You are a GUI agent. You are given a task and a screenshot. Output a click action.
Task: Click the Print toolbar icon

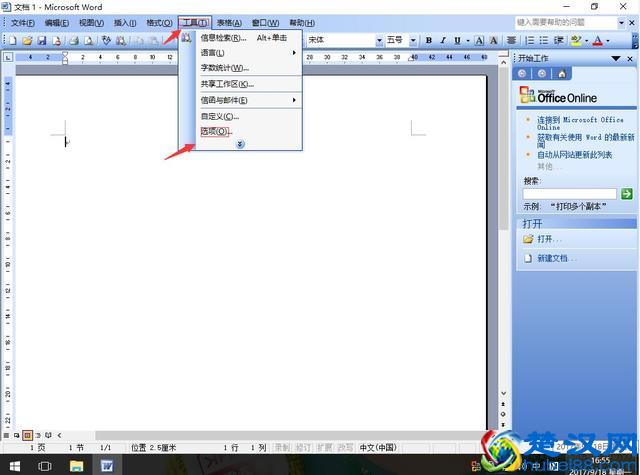[74, 40]
